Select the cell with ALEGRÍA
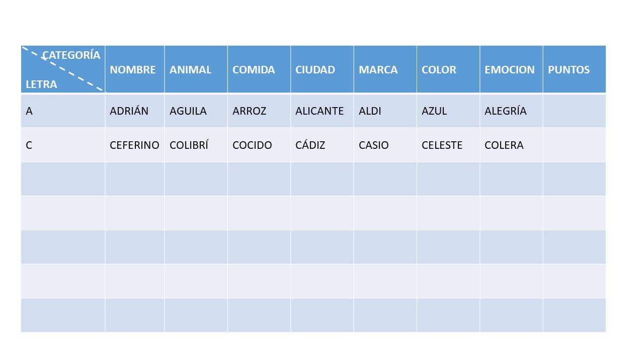 [x=511, y=111]
